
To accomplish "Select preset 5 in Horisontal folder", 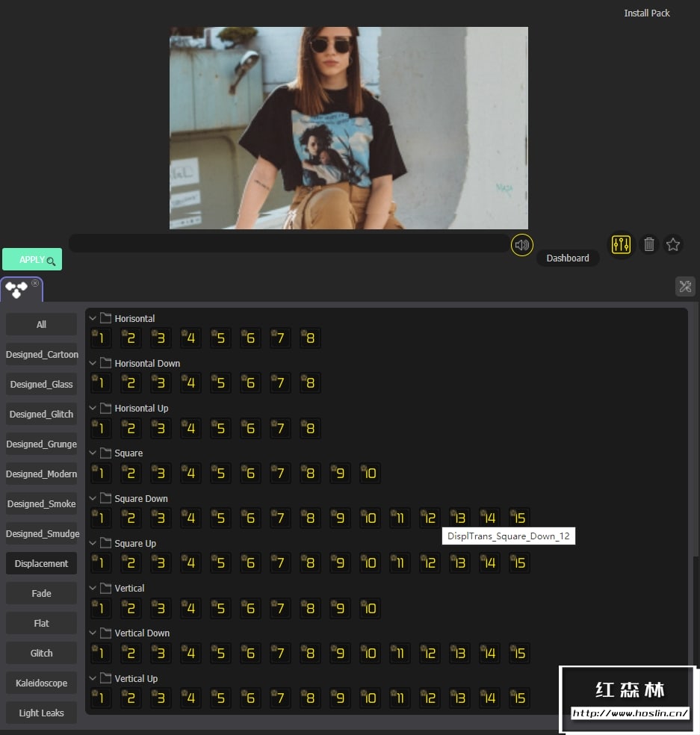I will 220,338.
